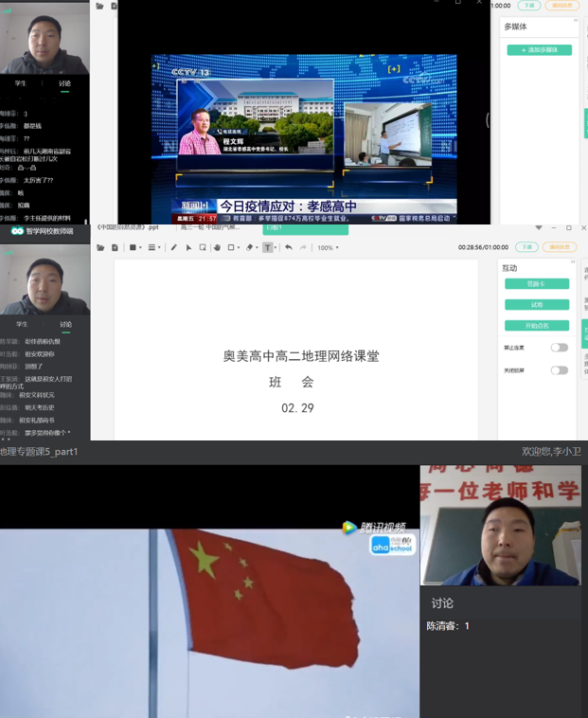Switch to 学生 tab in middle window sidebar

point(22,324)
